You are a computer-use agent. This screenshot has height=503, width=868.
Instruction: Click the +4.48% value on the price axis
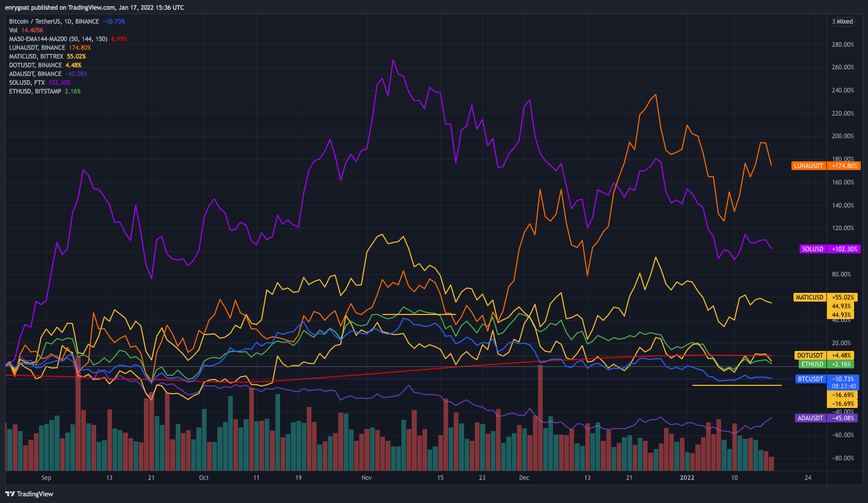click(841, 356)
